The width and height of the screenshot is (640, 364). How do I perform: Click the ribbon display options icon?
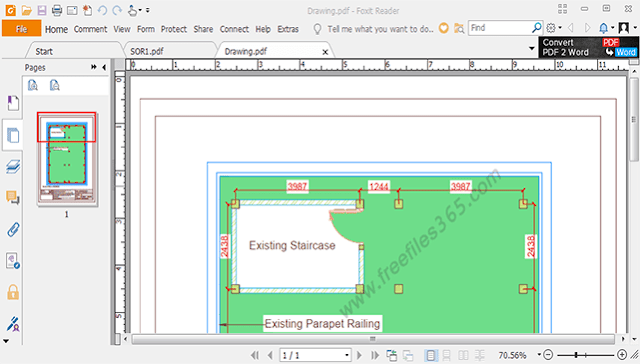(x=562, y=9)
